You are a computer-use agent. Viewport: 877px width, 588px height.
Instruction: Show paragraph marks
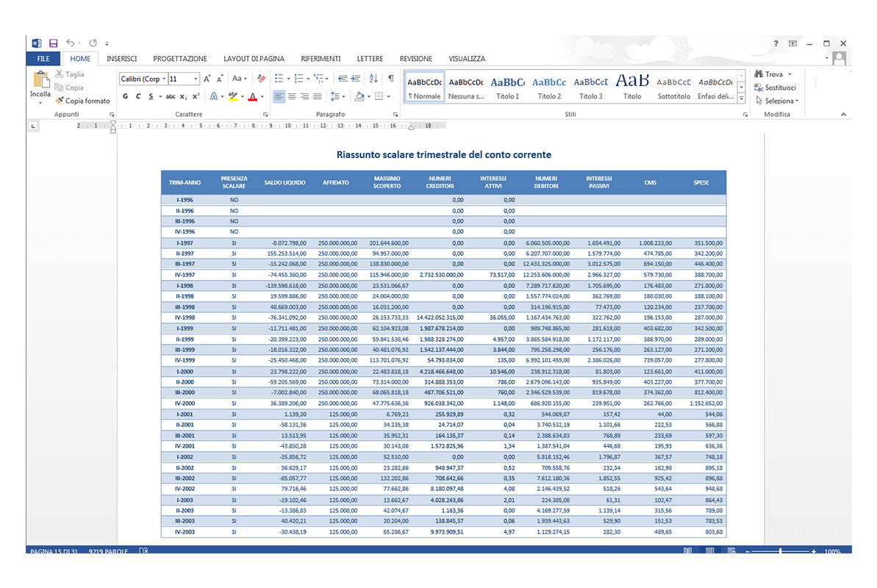pyautogui.click(x=391, y=79)
